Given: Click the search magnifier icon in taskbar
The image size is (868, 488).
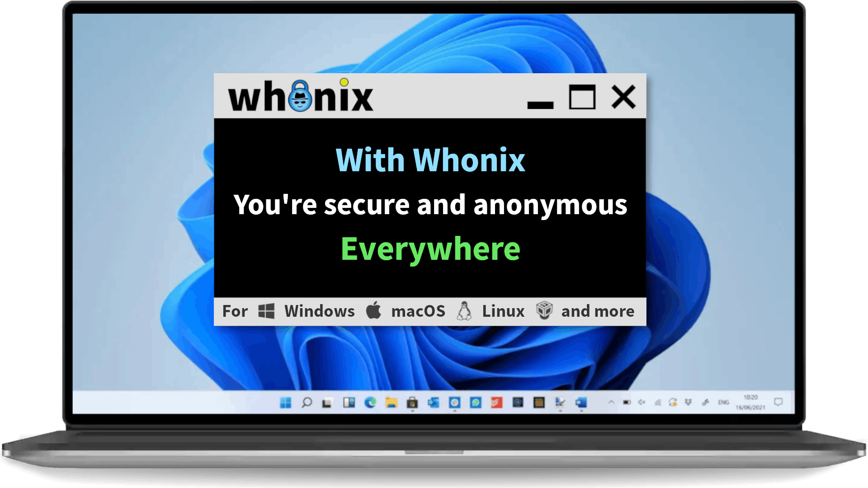Looking at the screenshot, I should pos(307,403).
